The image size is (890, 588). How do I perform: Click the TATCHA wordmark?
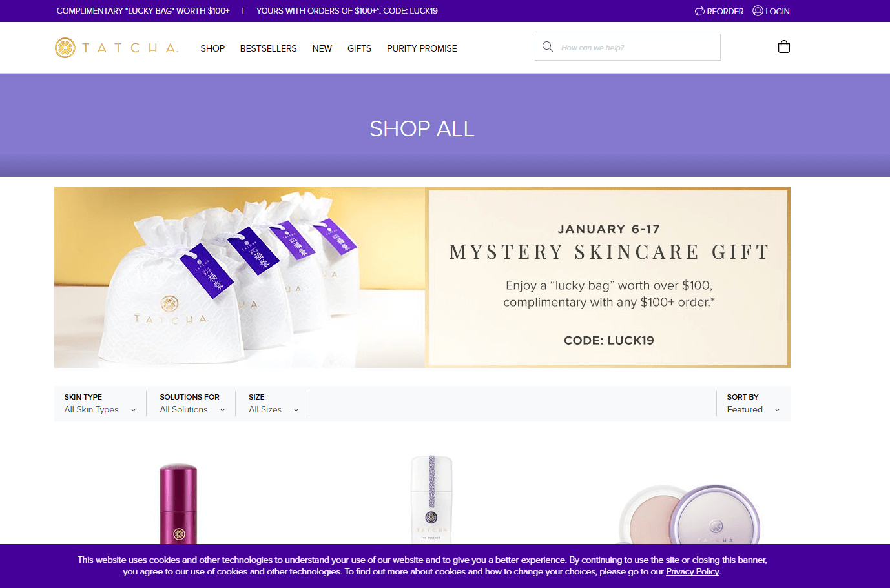pyautogui.click(x=130, y=48)
